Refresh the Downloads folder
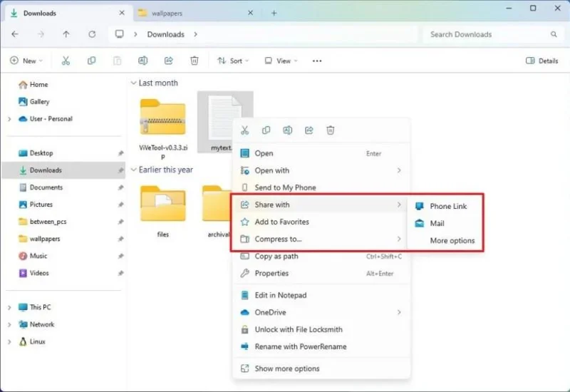 (x=92, y=34)
